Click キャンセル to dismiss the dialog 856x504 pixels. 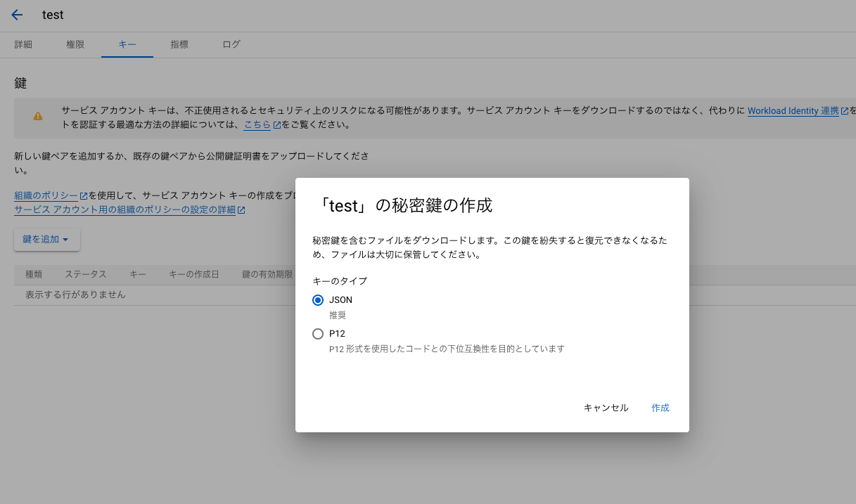(606, 408)
